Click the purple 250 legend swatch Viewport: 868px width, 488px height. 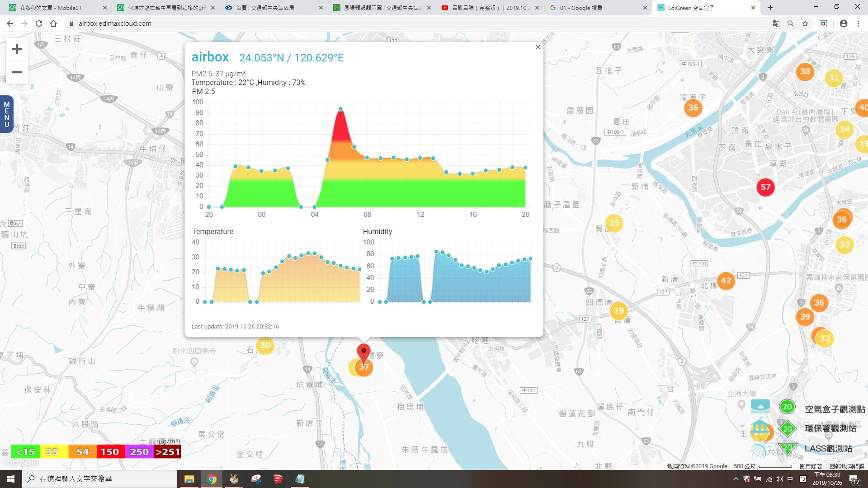tap(139, 451)
